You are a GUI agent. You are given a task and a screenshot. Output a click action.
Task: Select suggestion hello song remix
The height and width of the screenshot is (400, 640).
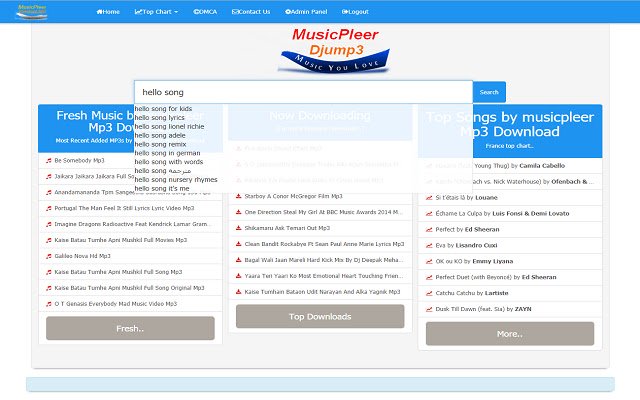click(x=160, y=144)
